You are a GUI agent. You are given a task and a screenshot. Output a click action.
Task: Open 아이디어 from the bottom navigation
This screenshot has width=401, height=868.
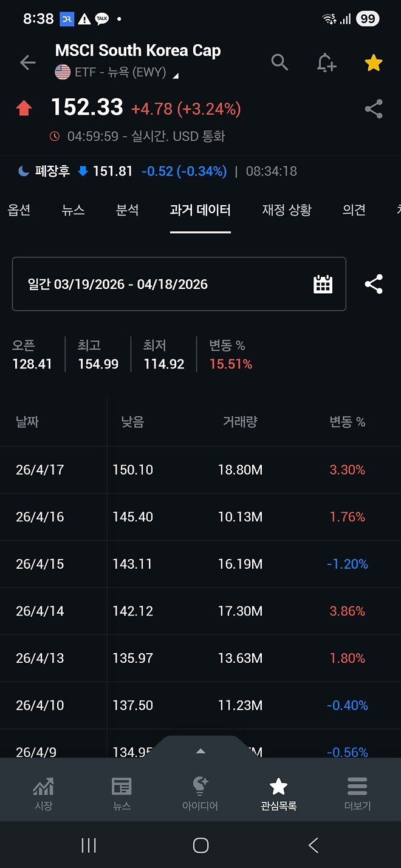point(200,789)
